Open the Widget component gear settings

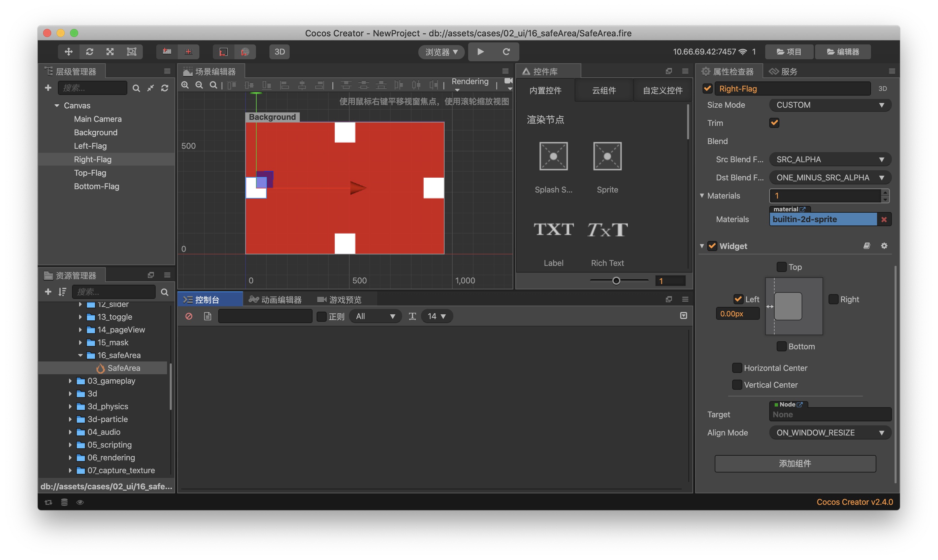click(884, 246)
